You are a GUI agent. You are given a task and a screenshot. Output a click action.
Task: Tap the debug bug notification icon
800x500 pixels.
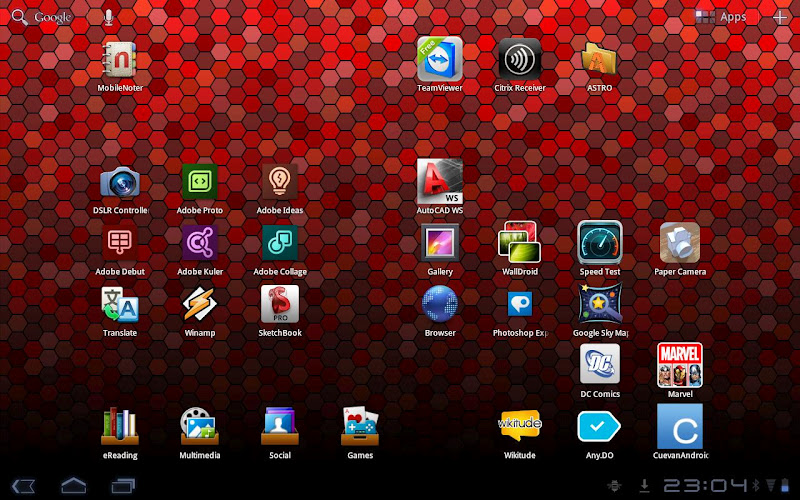point(614,485)
